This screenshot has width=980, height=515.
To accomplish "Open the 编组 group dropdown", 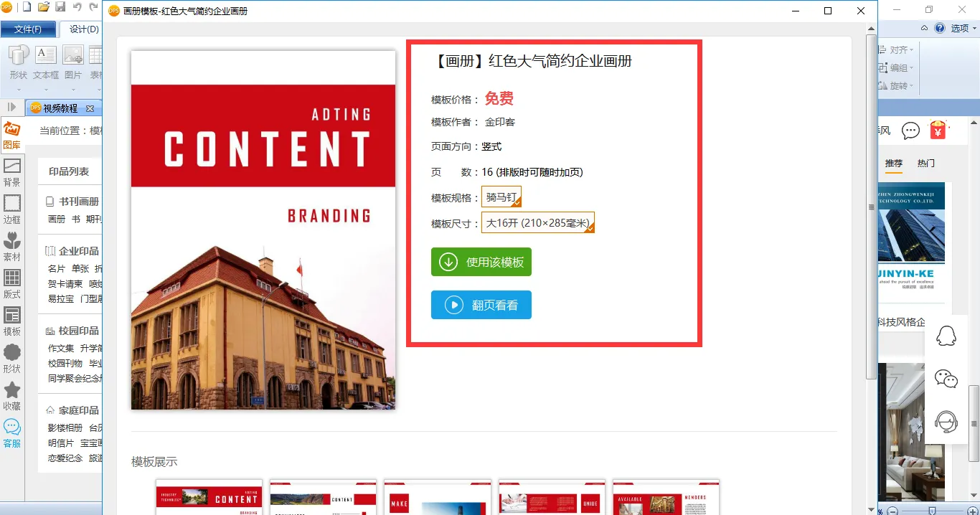I will point(897,68).
